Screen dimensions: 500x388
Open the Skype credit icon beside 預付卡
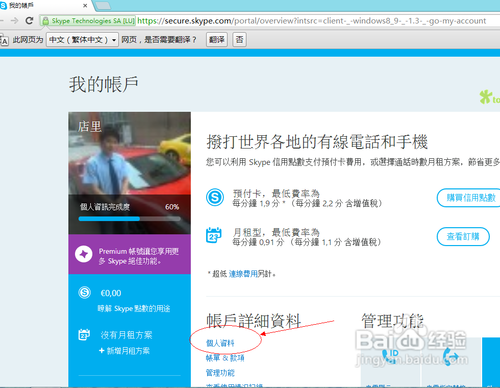click(x=215, y=197)
